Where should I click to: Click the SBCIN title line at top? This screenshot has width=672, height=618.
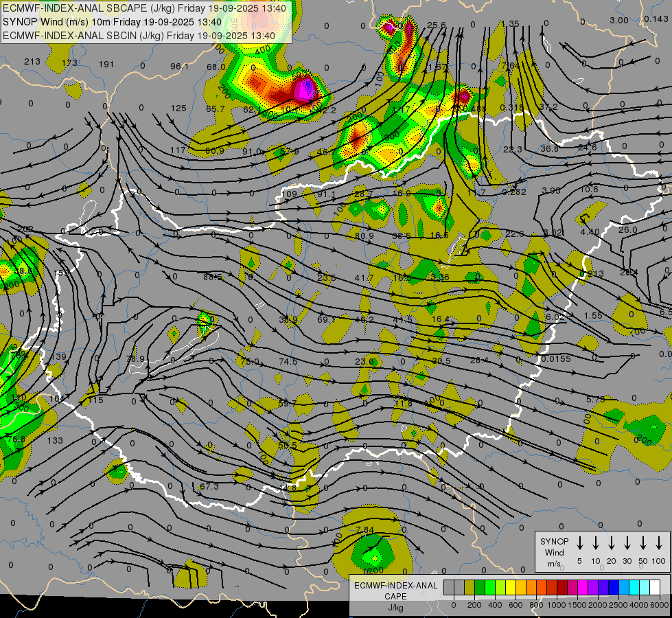139,36
